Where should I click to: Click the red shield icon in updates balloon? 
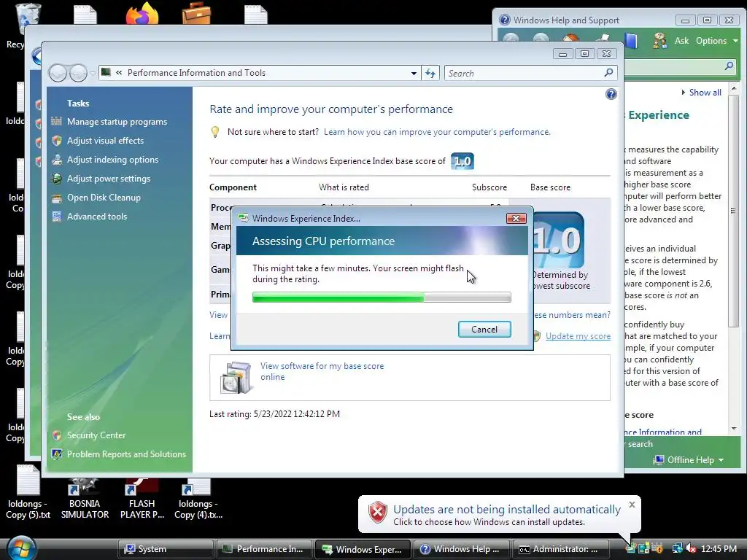click(x=378, y=513)
